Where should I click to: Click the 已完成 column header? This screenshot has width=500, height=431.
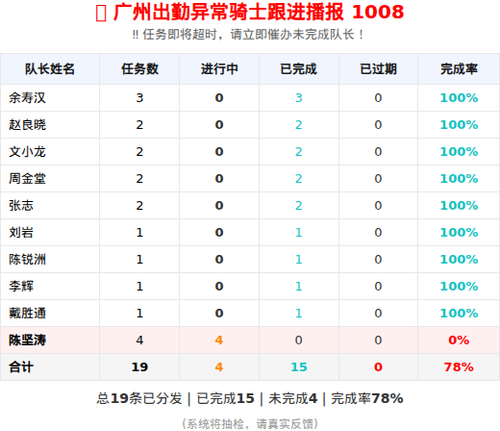[299, 69]
